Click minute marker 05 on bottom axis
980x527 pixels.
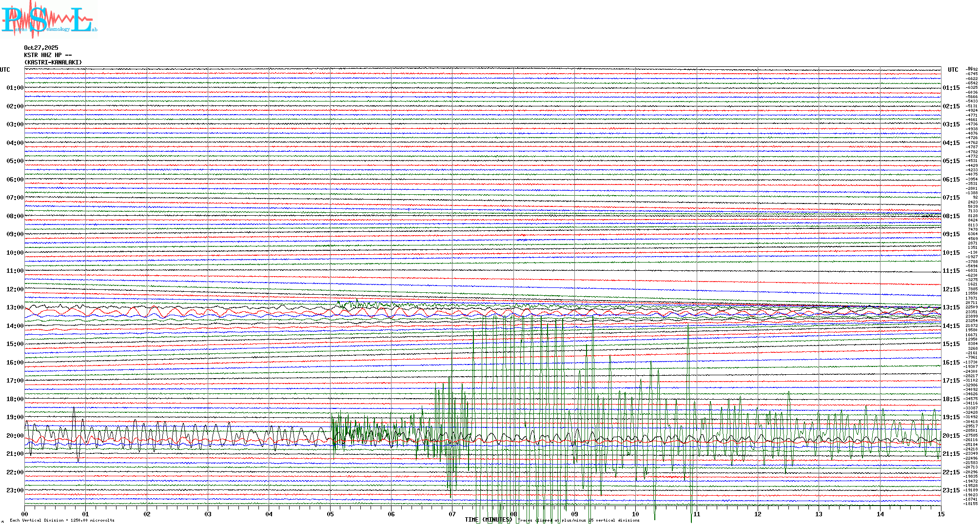[330, 514]
